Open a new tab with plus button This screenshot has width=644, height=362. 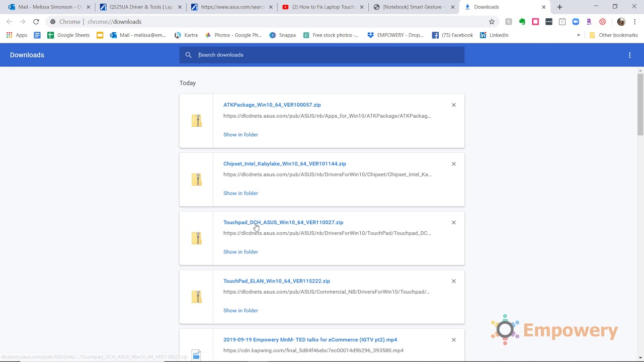[x=559, y=7]
